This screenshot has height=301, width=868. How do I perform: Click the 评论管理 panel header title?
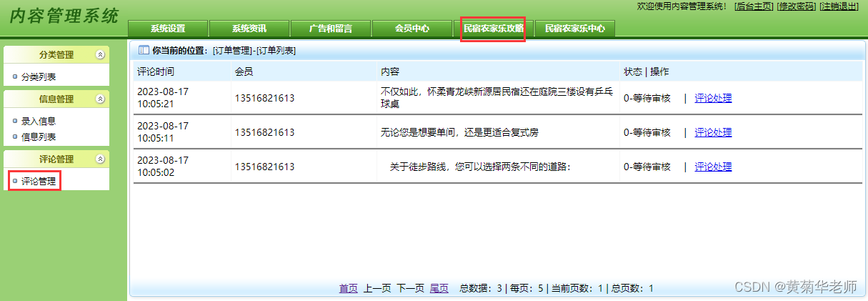pyautogui.click(x=56, y=159)
